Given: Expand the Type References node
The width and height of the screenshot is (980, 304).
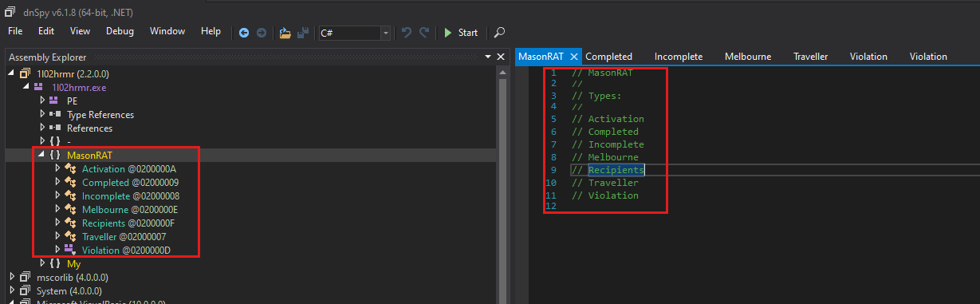Looking at the screenshot, I should click(42, 114).
